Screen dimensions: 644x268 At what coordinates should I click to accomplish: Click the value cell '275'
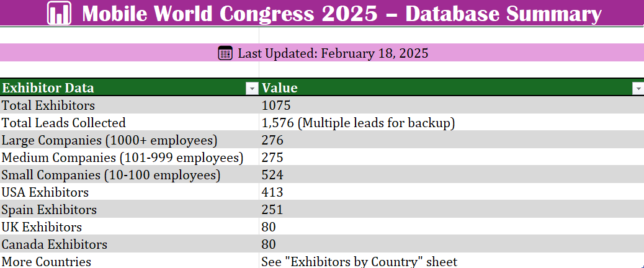click(452, 157)
